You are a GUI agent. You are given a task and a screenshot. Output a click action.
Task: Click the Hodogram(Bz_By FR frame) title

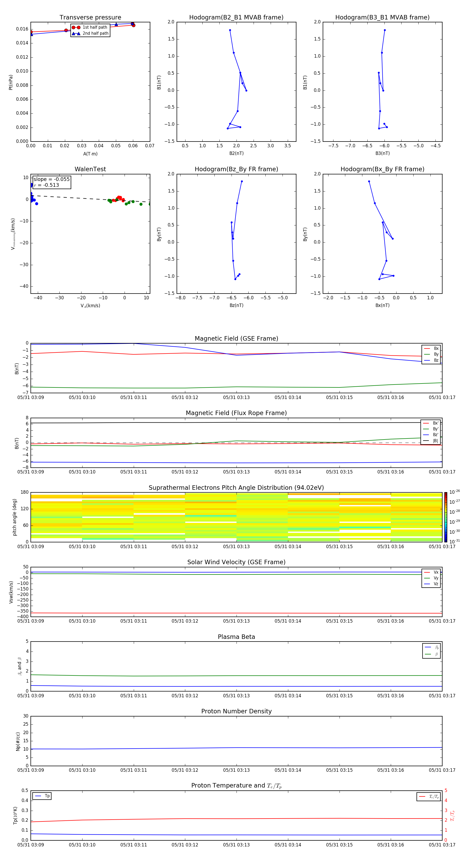point(236,169)
